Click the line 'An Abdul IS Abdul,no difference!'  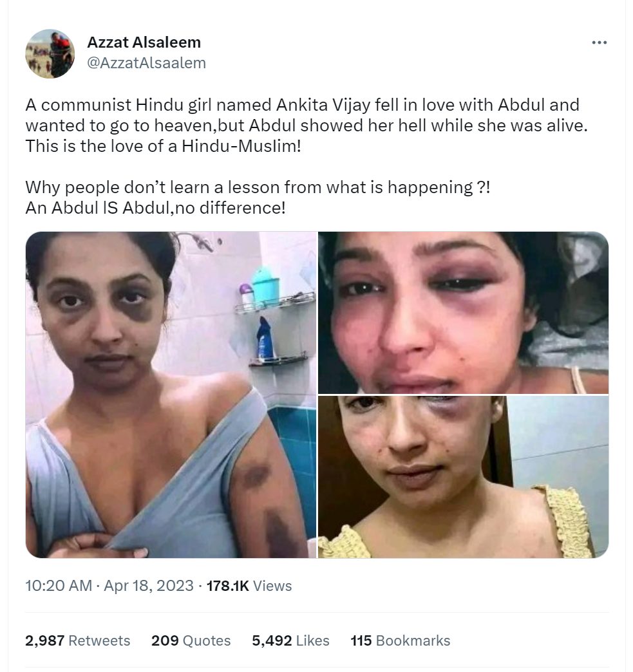coord(155,208)
